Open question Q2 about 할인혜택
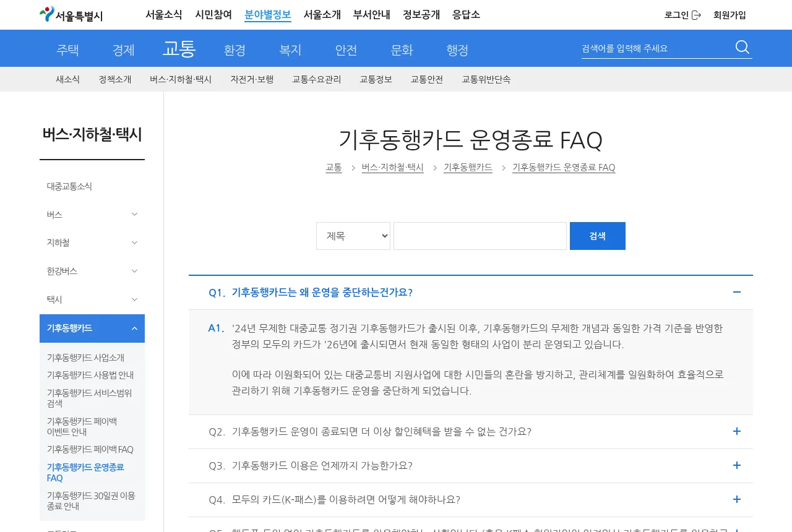 [x=471, y=432]
